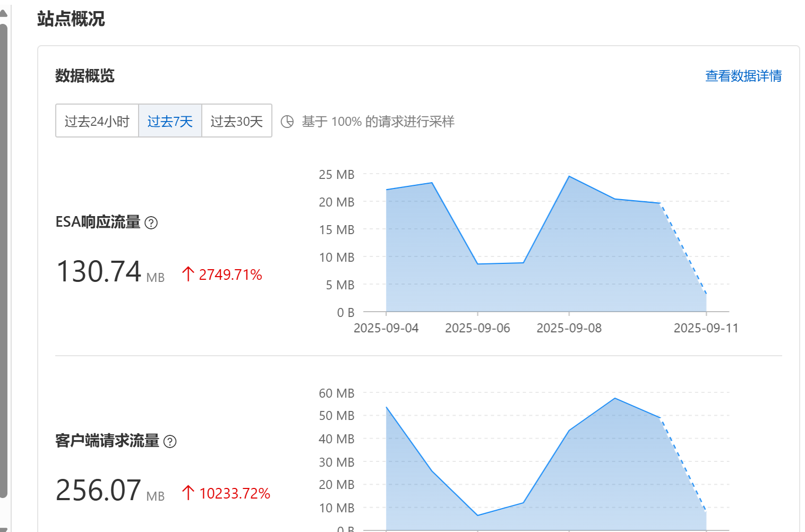Image resolution: width=805 pixels, height=532 pixels.
Task: Click the vertical scrollbar thumb on left
Action: click(4, 260)
